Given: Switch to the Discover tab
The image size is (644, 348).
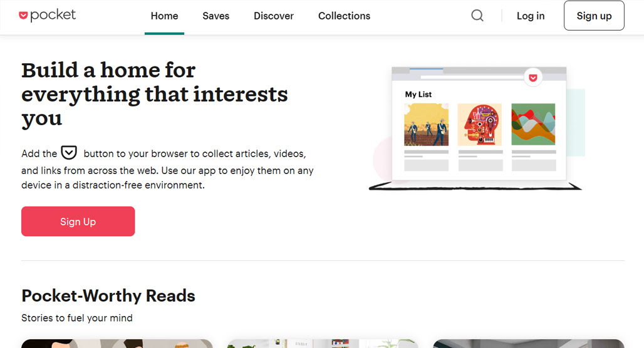Looking at the screenshot, I should point(274,16).
